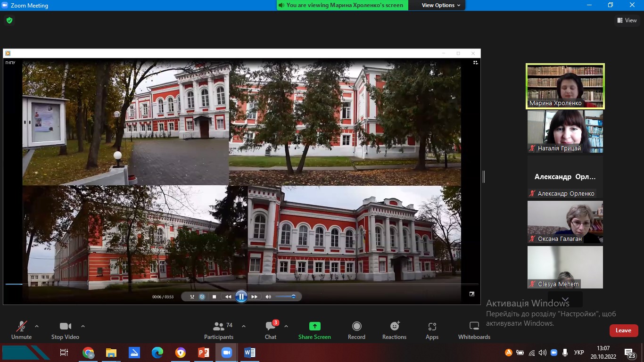Screen dimensions: 644x362
Task: Click Zoom tray icon
Action: pyautogui.click(x=554, y=353)
